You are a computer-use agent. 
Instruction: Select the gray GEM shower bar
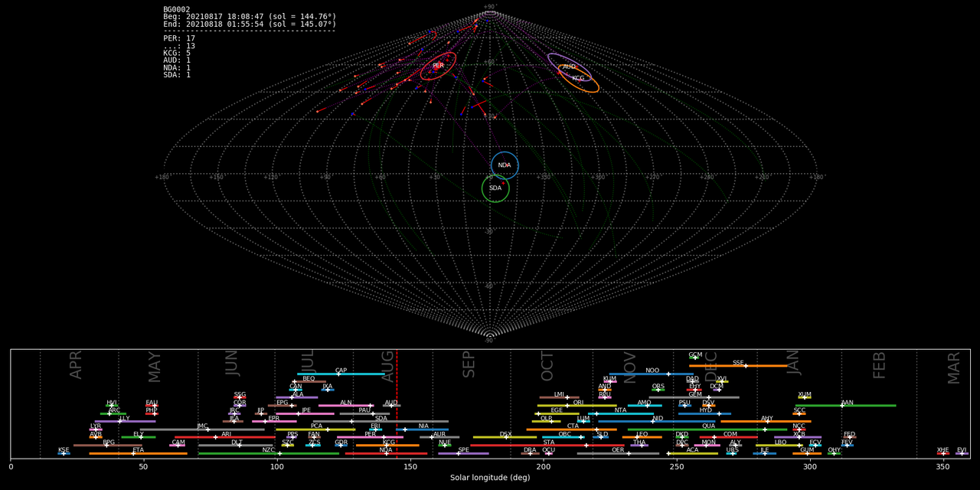click(694, 397)
